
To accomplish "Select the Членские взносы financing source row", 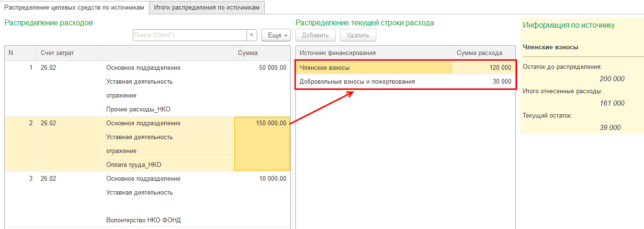I will 373,68.
